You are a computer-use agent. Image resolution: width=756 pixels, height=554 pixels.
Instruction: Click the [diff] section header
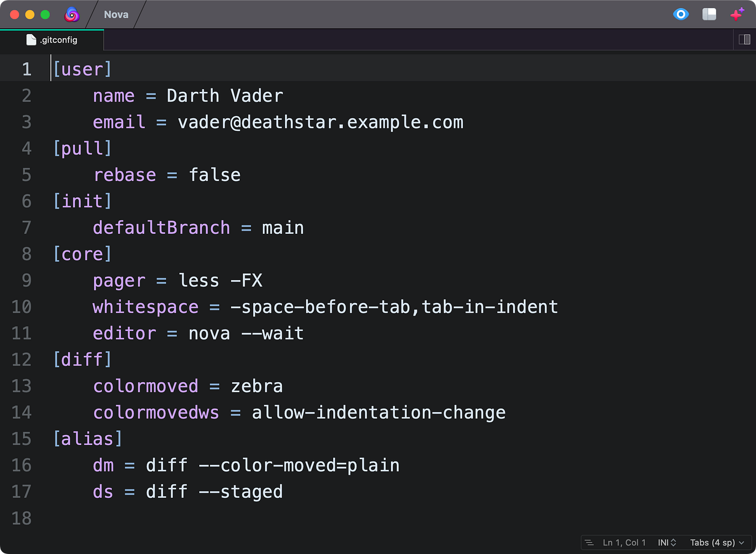(x=82, y=360)
